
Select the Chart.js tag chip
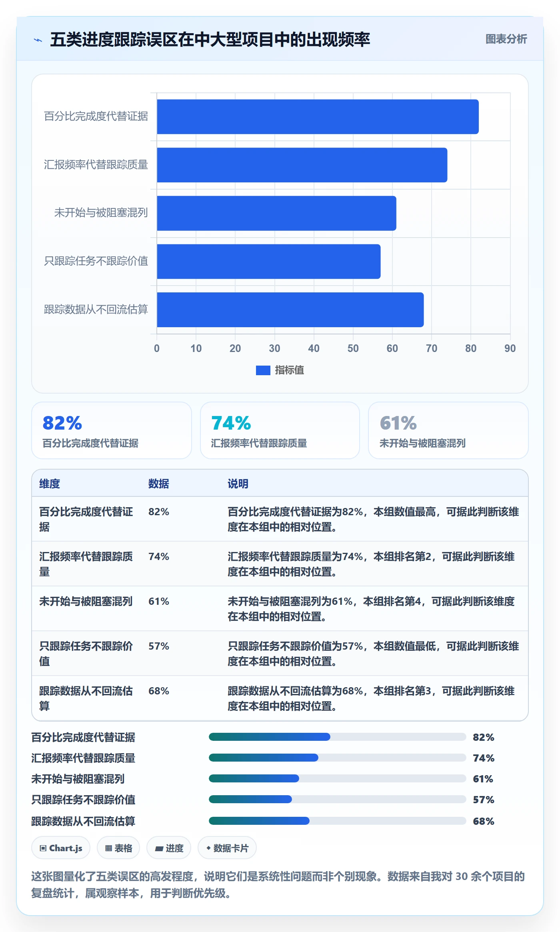click(61, 848)
